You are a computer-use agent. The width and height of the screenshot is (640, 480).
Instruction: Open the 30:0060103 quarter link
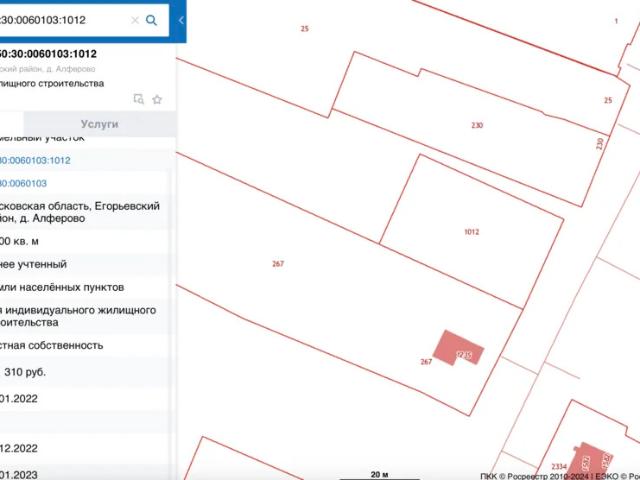click(x=23, y=183)
